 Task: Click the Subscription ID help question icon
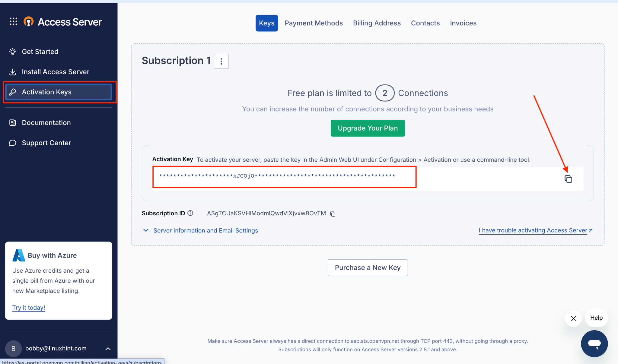tap(190, 213)
